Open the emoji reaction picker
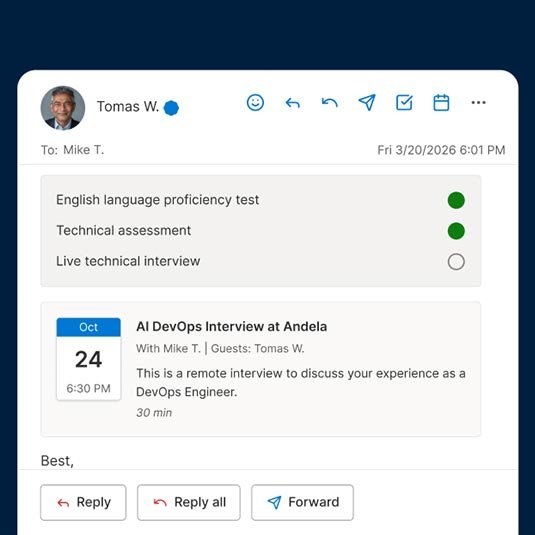535x535 pixels. point(255,102)
